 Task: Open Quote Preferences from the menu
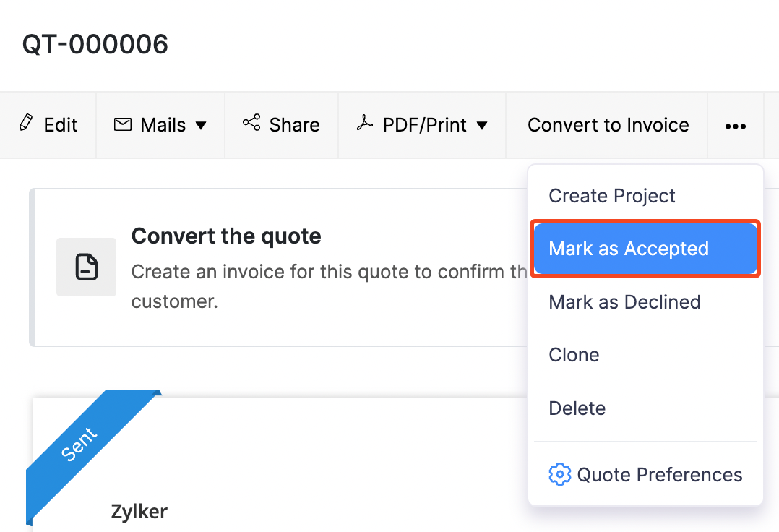[x=659, y=475]
